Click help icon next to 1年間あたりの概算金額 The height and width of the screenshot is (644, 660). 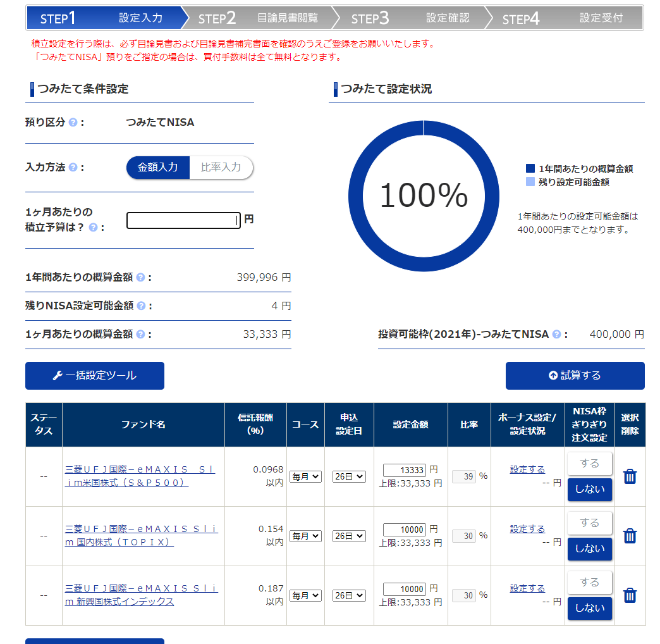point(140,278)
